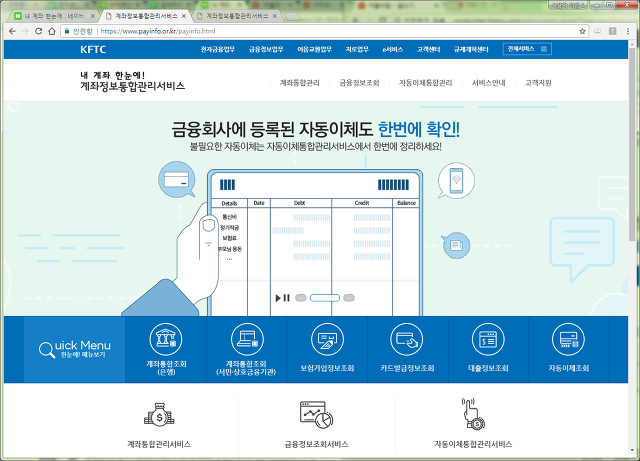Image resolution: width=640 pixels, height=461 pixels.
Task: Open 금융정보조회 navigation item
Action: click(359, 83)
